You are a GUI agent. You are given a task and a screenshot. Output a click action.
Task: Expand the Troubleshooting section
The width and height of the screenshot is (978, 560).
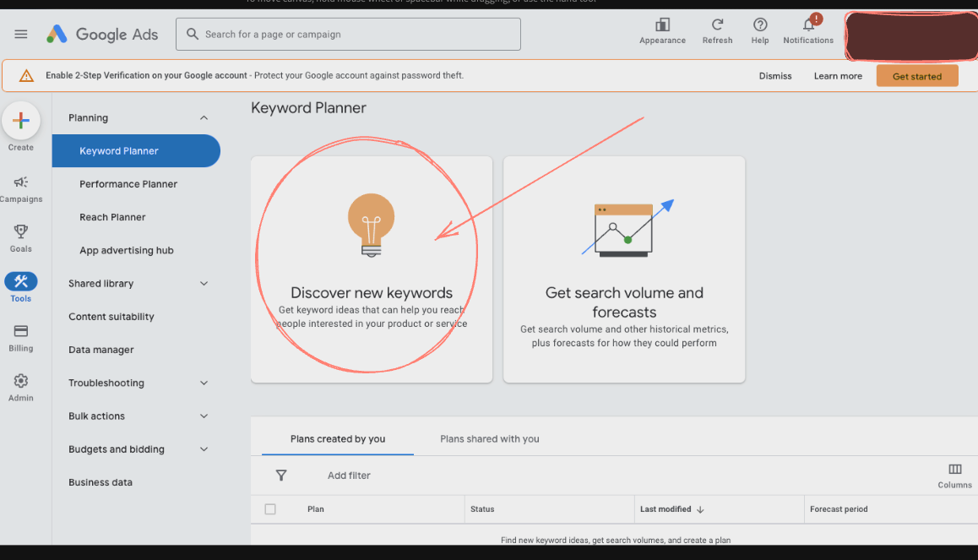pos(204,383)
